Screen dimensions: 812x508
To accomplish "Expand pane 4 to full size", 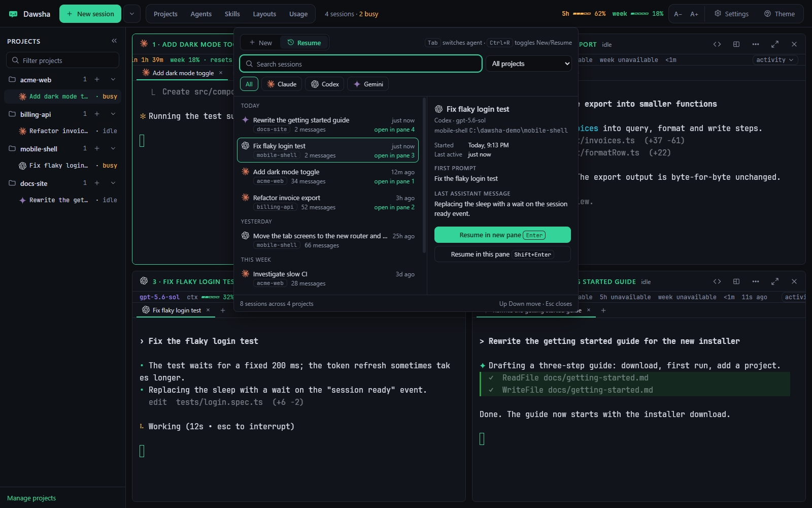I will tap(775, 281).
